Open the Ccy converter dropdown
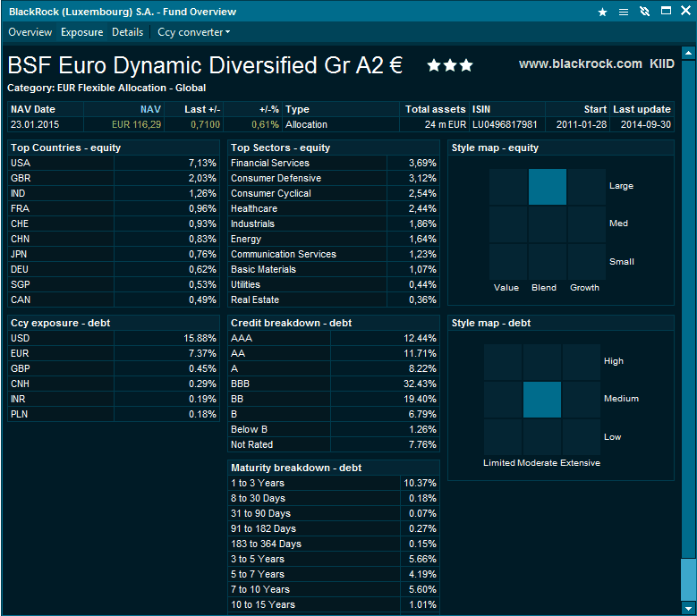Viewport: 697px width, 616px height. [x=194, y=32]
